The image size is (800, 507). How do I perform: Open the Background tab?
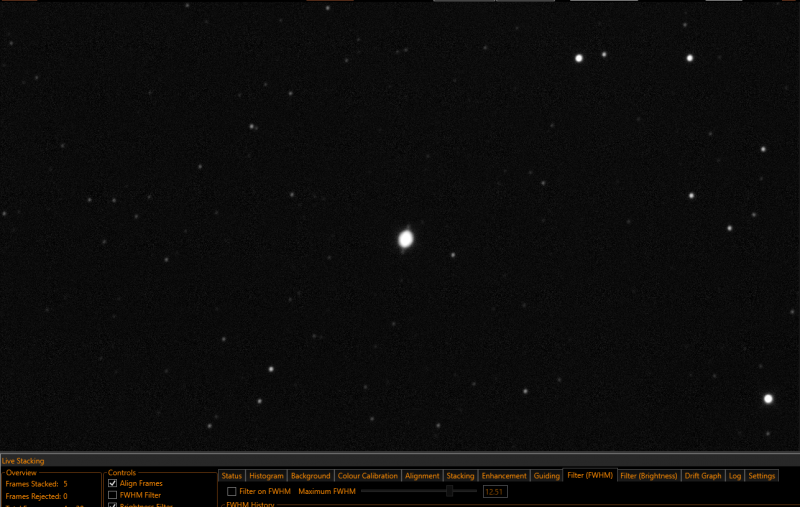click(311, 476)
